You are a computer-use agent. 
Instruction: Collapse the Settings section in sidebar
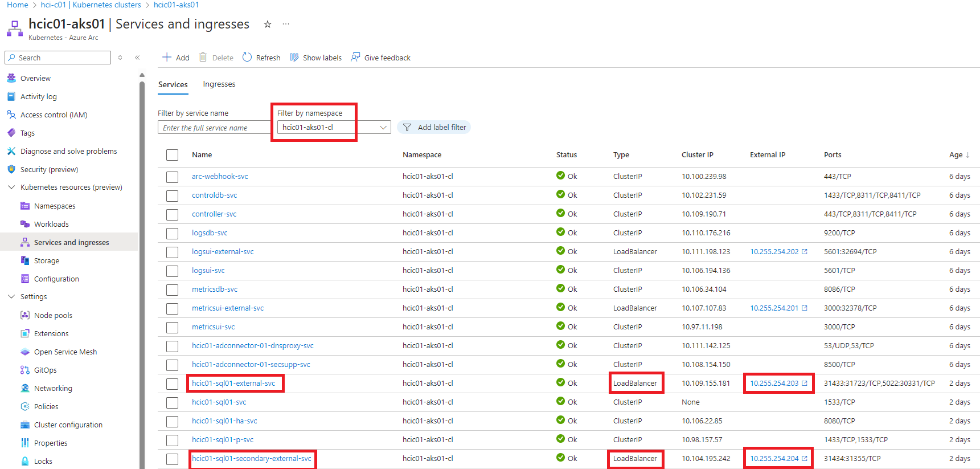pyautogui.click(x=11, y=296)
